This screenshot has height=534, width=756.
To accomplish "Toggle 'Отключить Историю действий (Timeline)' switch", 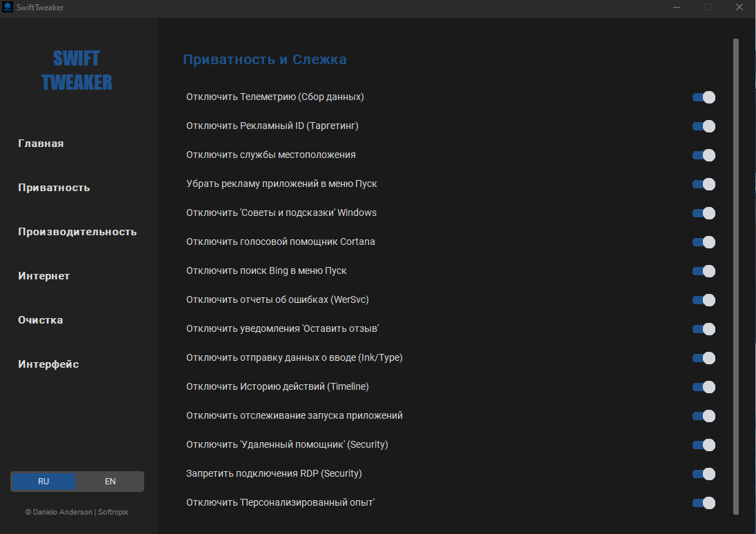I will click(704, 387).
